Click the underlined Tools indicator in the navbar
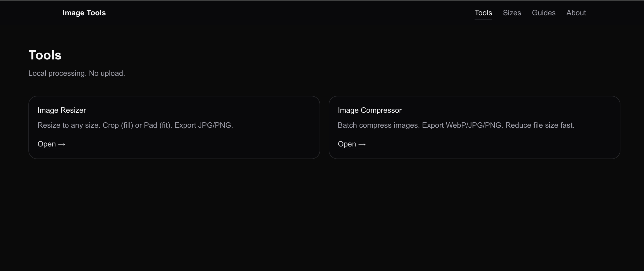Image resolution: width=644 pixels, height=271 pixels. click(x=483, y=19)
